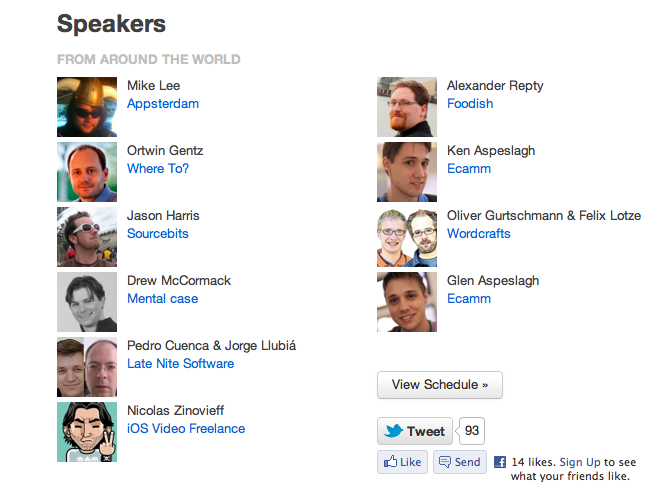672x495 pixels.
Task: Click the Facebook Send button
Action: [x=459, y=462]
